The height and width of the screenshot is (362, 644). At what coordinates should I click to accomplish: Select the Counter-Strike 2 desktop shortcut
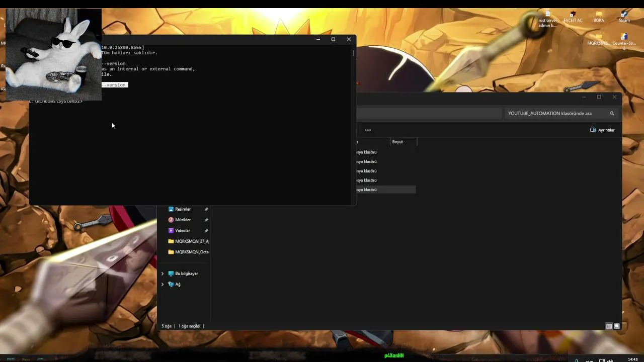(624, 41)
